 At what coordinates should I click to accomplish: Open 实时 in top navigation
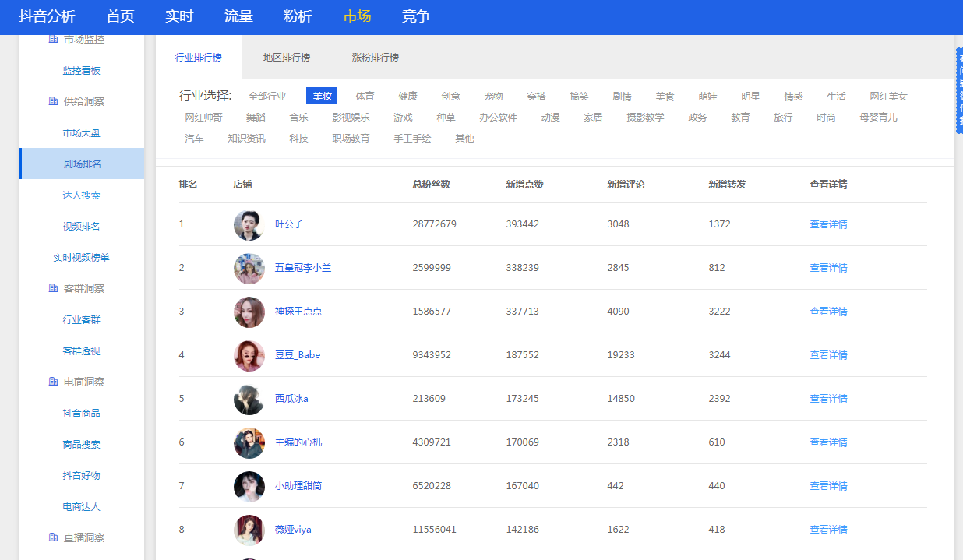coord(179,16)
